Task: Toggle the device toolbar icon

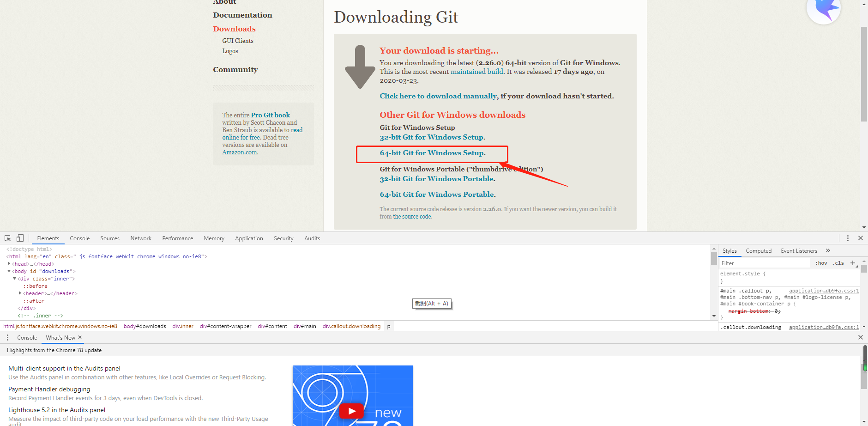Action: pos(20,238)
